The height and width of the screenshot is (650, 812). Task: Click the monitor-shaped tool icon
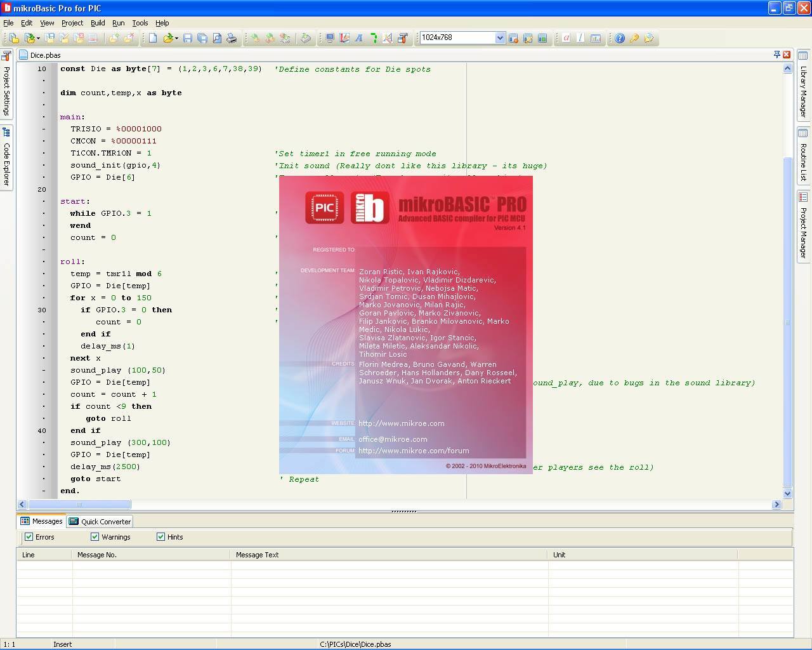point(330,38)
